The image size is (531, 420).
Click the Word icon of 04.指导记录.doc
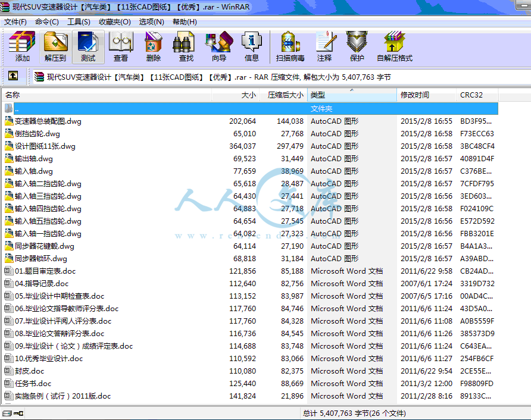(9, 283)
